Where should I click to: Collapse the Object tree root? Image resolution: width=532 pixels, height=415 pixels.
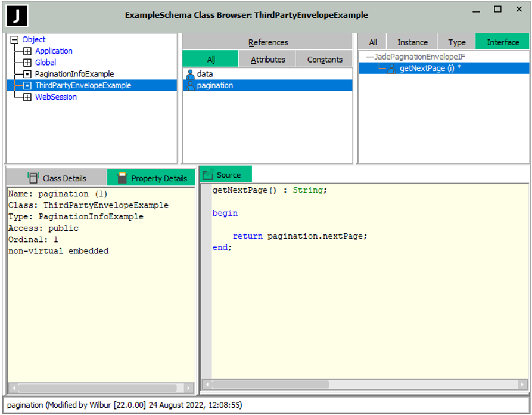tap(15, 40)
